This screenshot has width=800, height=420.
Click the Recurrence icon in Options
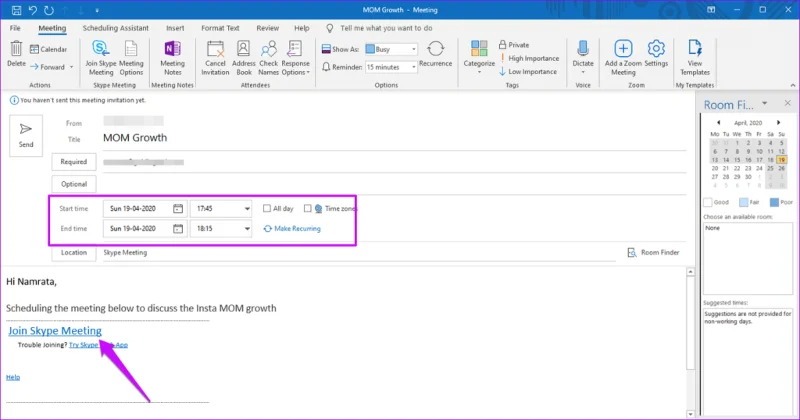(x=435, y=54)
